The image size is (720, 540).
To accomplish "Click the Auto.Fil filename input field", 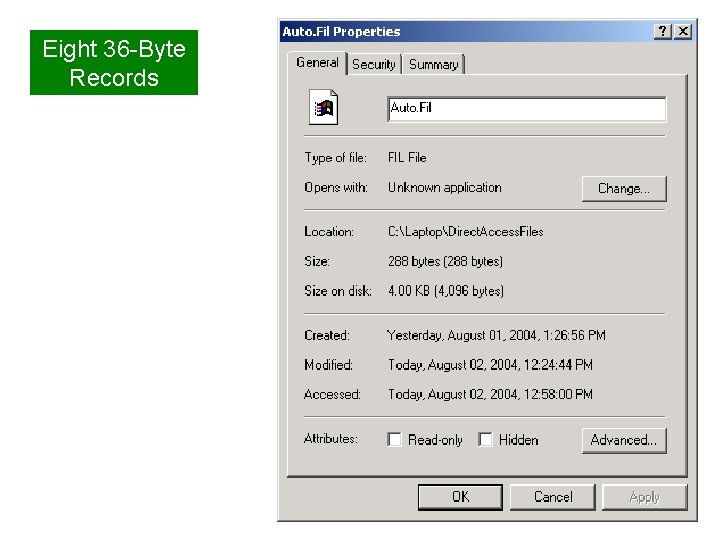I will click(x=527, y=109).
